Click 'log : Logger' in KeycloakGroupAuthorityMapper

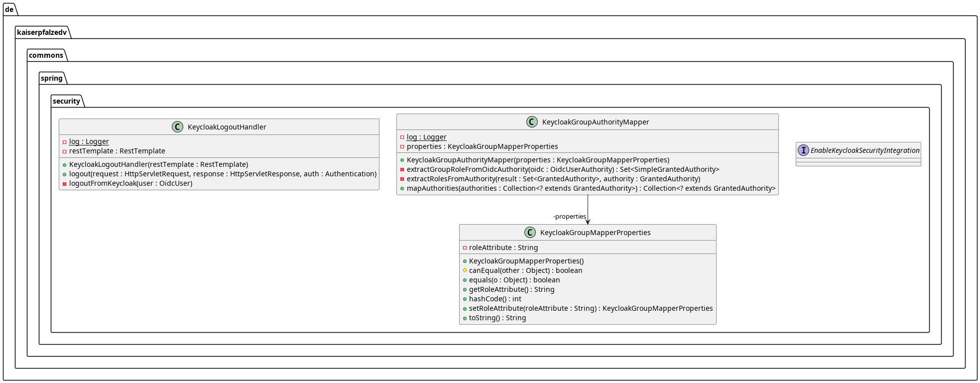pyautogui.click(x=427, y=137)
